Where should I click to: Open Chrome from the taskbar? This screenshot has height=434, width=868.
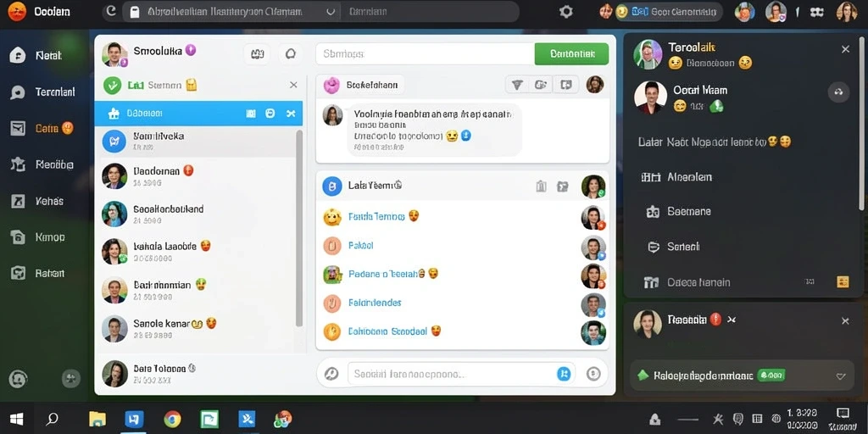pyautogui.click(x=172, y=419)
